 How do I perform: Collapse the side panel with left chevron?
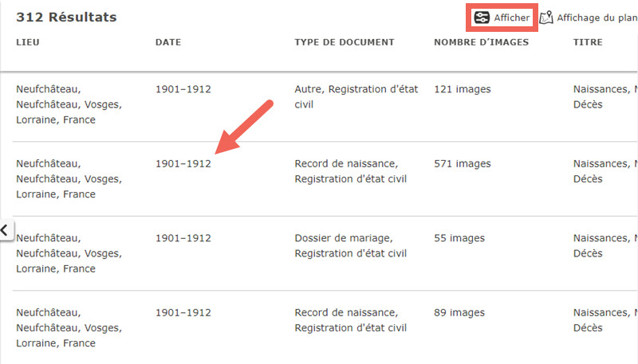(x=5, y=230)
